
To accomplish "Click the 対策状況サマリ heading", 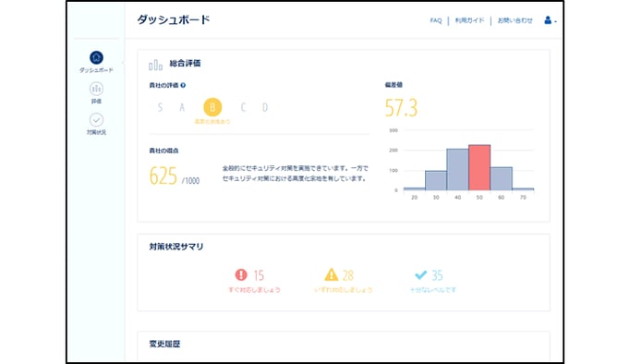I will (176, 247).
